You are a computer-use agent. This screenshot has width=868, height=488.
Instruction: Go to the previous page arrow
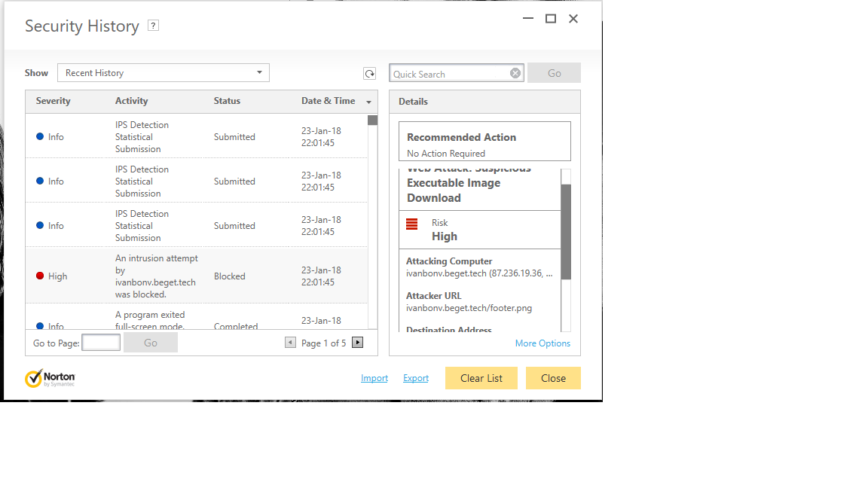290,343
